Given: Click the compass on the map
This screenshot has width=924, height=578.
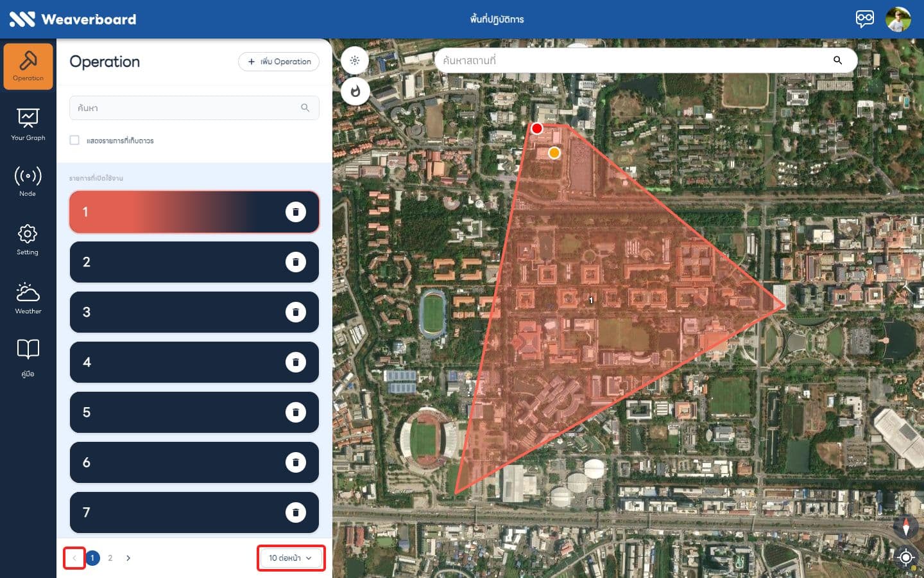Looking at the screenshot, I should 905,527.
